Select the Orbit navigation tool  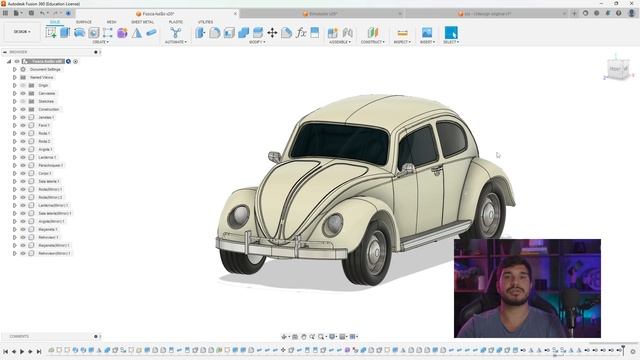(284, 336)
